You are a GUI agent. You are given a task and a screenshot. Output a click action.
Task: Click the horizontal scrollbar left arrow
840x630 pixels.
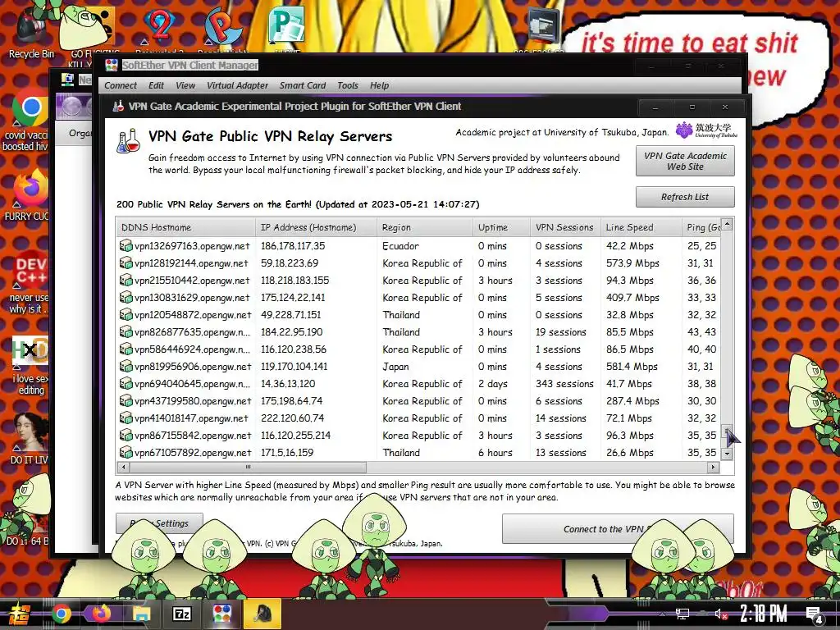coord(124,467)
